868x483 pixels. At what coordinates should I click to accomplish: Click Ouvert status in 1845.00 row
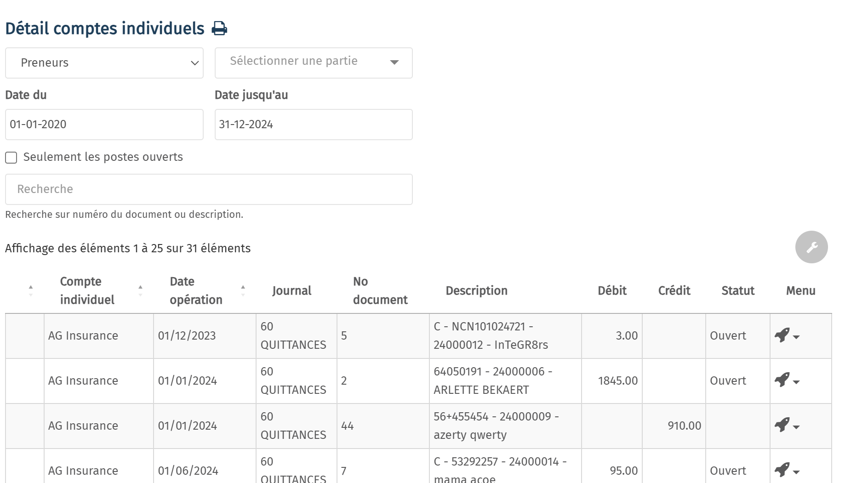[728, 381]
